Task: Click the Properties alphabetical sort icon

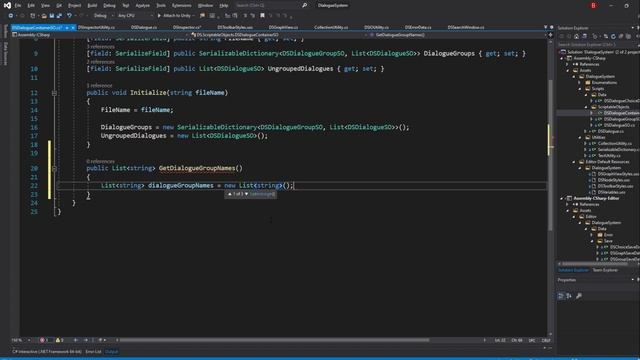Action: (x=569, y=296)
